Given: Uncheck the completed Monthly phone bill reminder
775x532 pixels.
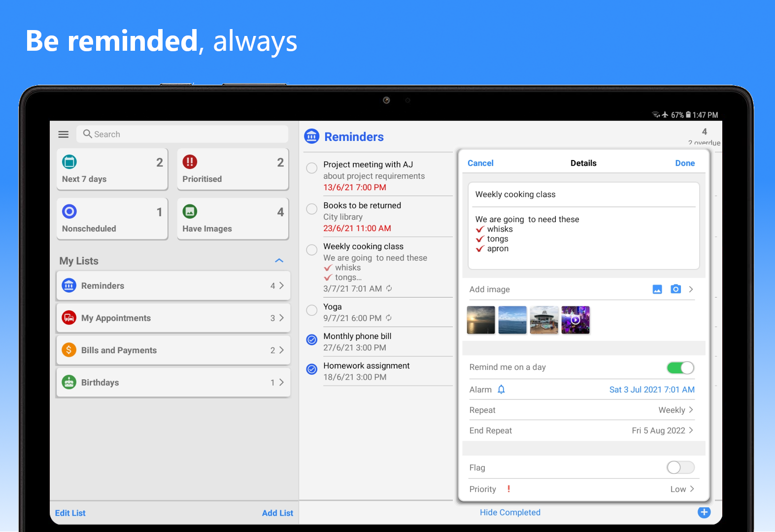Looking at the screenshot, I should [312, 340].
